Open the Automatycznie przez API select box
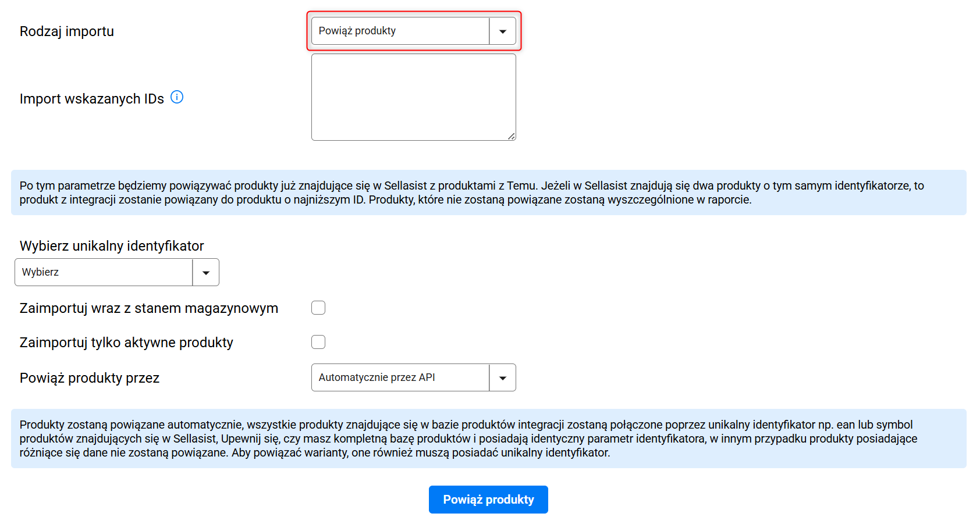 pos(414,377)
